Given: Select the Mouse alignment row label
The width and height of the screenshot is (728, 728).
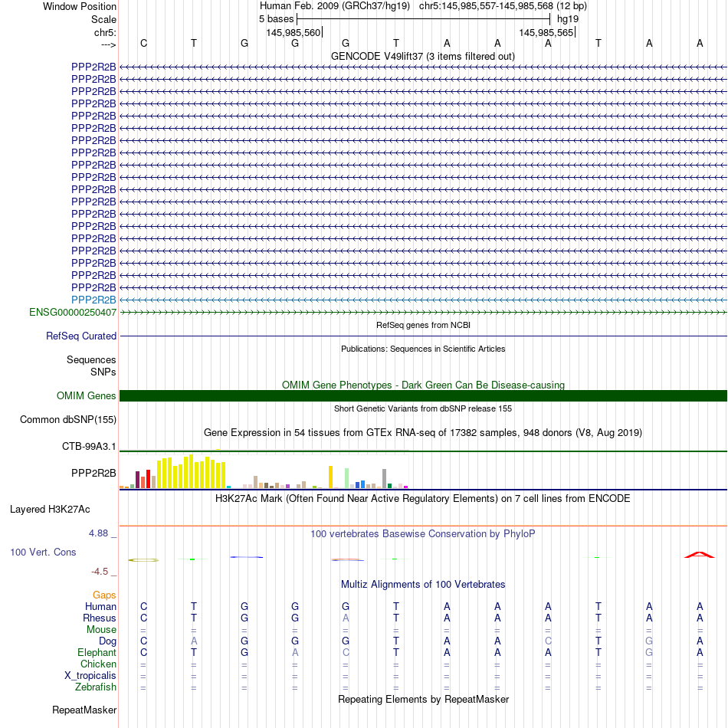Looking at the screenshot, I should [x=101, y=630].
